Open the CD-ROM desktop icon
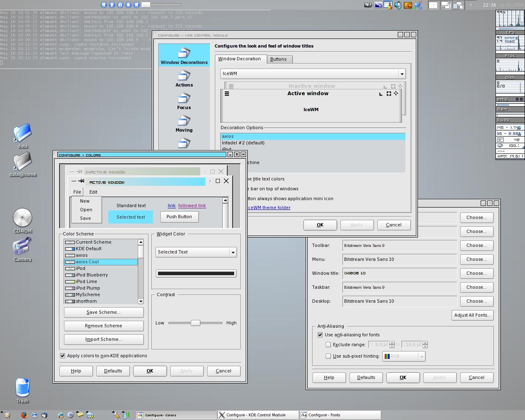The width and height of the screenshot is (525, 420). tap(23, 221)
